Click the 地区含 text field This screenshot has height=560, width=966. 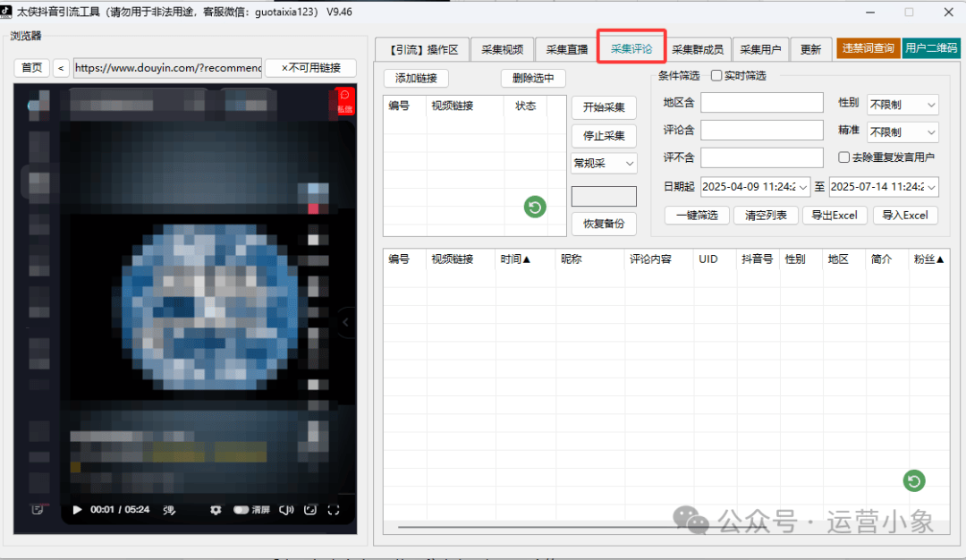click(762, 103)
